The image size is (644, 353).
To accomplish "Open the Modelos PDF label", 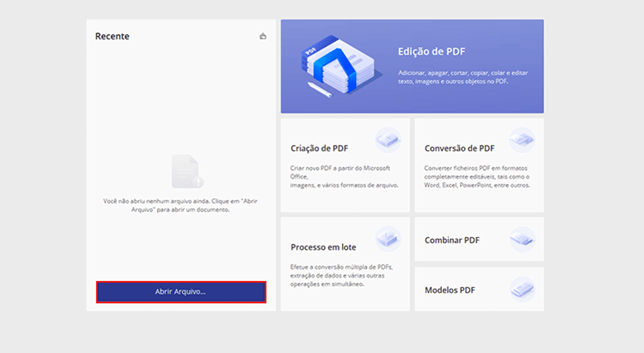I will 450,291.
